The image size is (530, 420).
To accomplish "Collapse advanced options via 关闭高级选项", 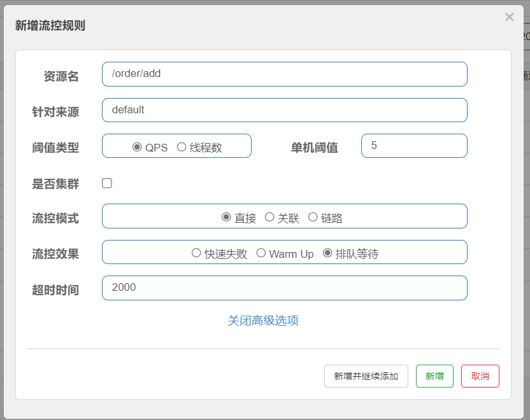I will pyautogui.click(x=263, y=321).
